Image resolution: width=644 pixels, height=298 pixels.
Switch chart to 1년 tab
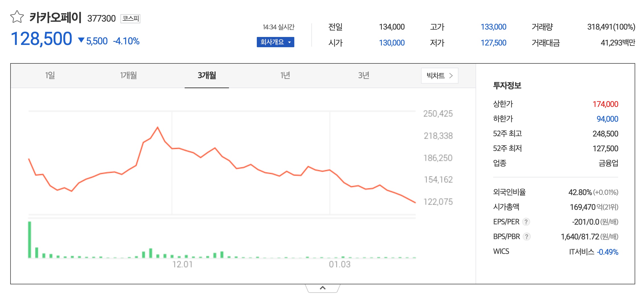click(285, 75)
